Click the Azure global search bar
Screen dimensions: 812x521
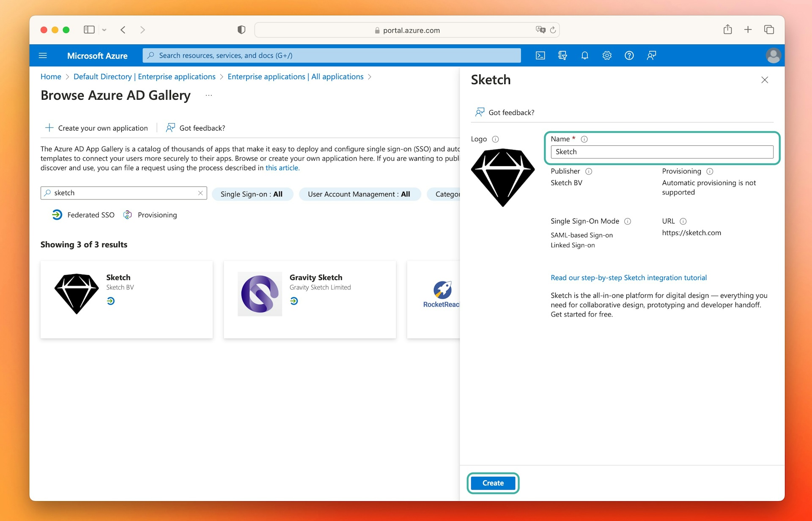332,55
